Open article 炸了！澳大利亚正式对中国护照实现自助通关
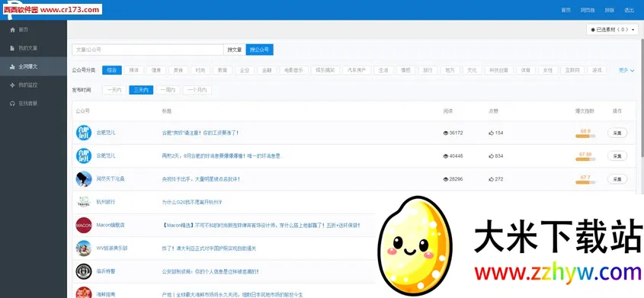The image size is (644, 298). 209,248
